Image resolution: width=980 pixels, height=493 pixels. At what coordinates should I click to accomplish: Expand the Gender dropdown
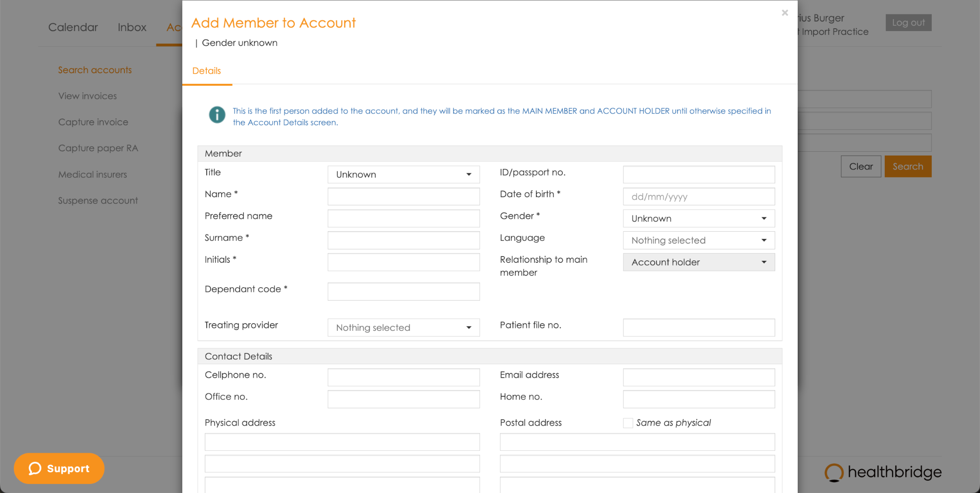699,219
